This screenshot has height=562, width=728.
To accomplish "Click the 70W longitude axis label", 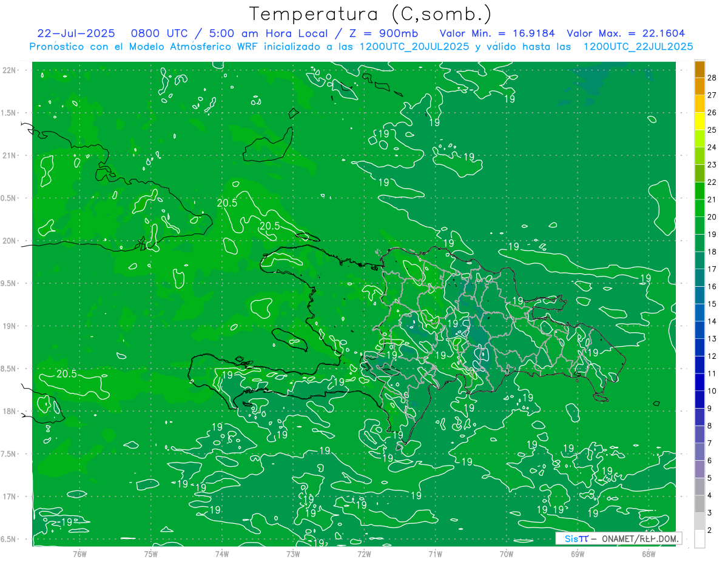I will coord(507,554).
